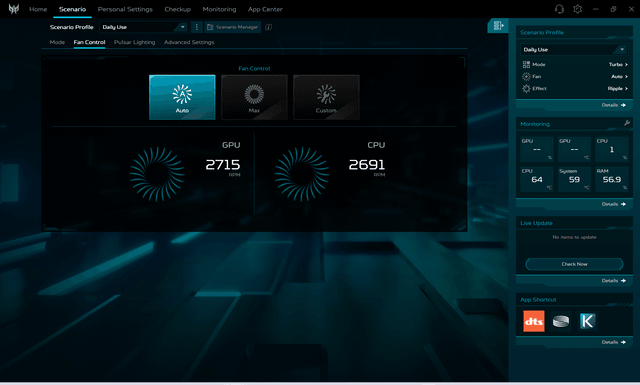Select Auto fan control mode
Viewport: 640px width, 385px height.
click(182, 97)
